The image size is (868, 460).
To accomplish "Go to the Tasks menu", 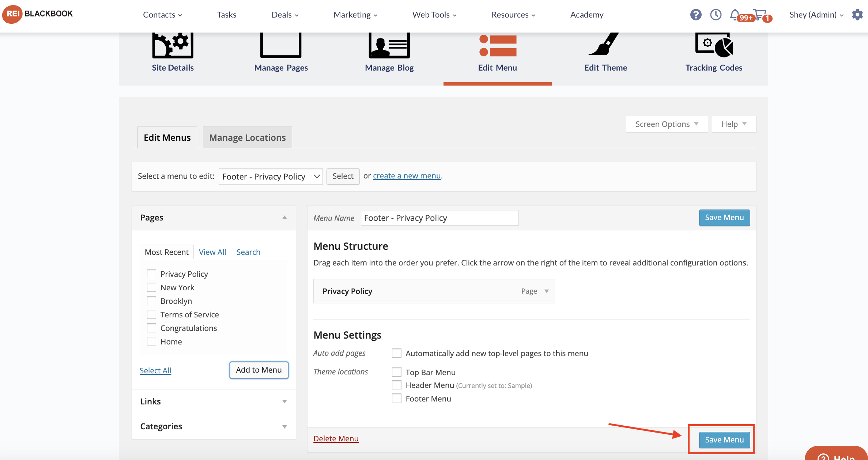I will tap(227, 15).
